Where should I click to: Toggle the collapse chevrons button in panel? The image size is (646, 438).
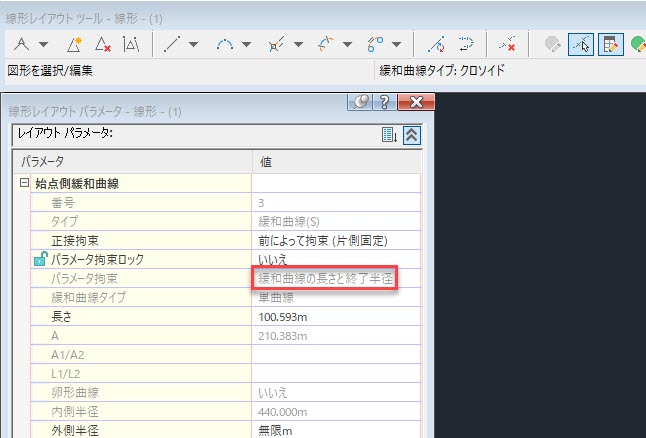point(412,135)
